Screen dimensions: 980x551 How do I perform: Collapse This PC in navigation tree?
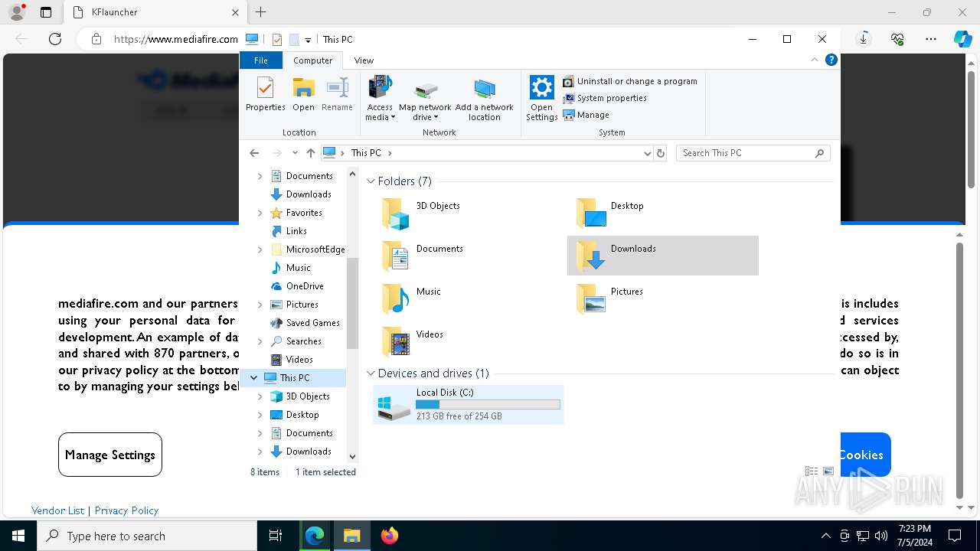253,378
